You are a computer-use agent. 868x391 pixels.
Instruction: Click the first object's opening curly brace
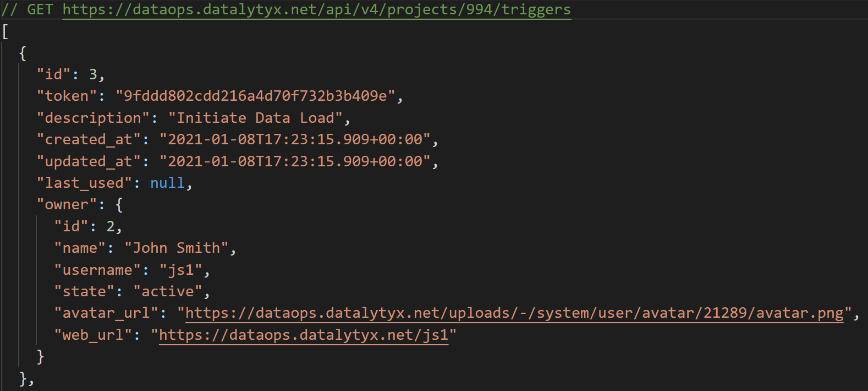click(x=23, y=53)
